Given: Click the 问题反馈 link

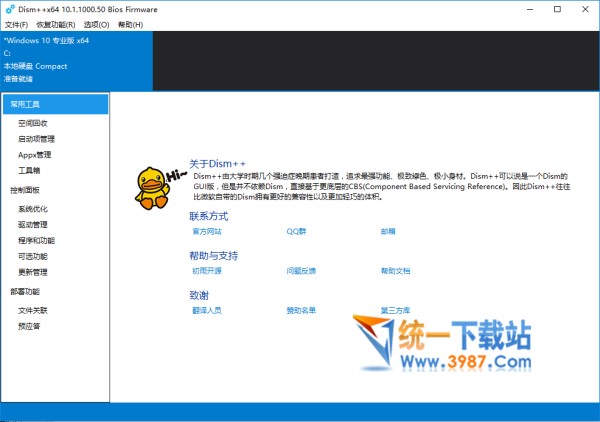Looking at the screenshot, I should click(x=301, y=271).
